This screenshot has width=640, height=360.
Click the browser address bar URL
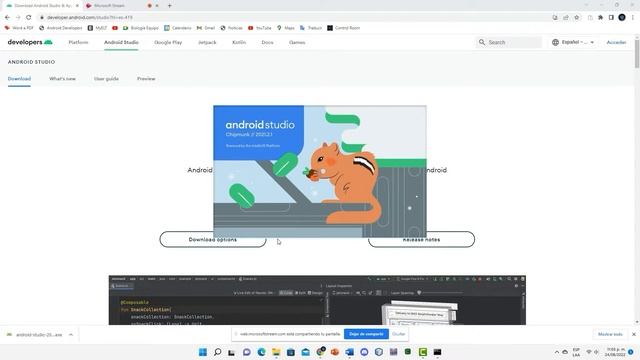89,18
